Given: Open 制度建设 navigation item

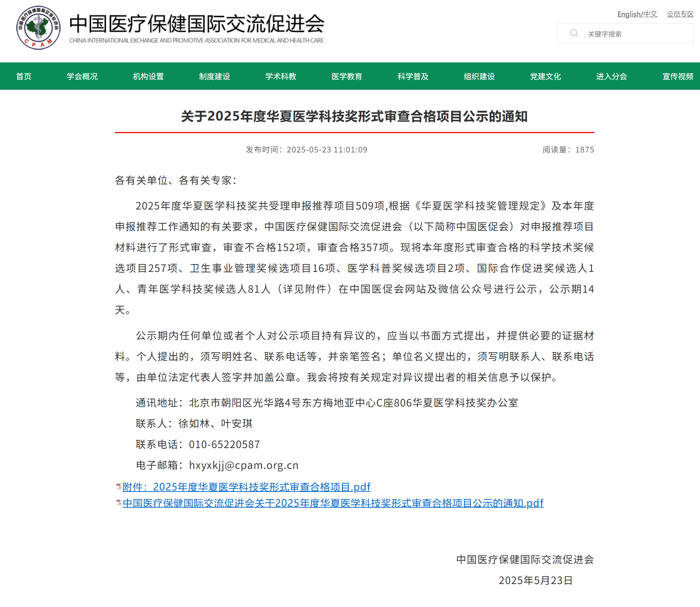Looking at the screenshot, I should coord(214,76).
